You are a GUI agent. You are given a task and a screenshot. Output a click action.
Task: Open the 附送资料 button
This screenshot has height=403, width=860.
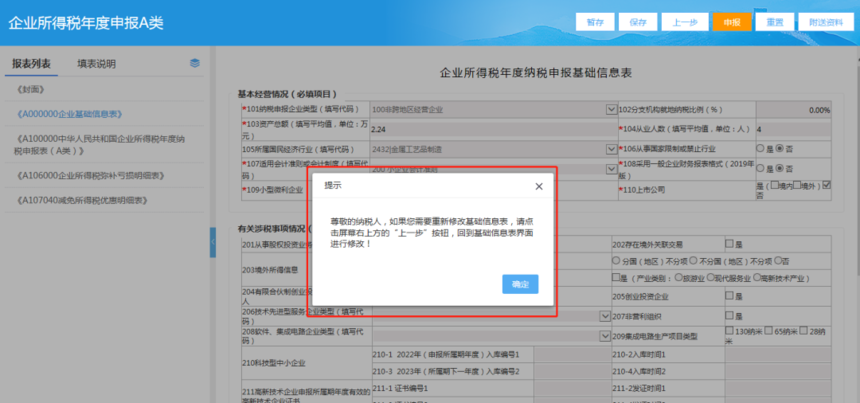825,22
